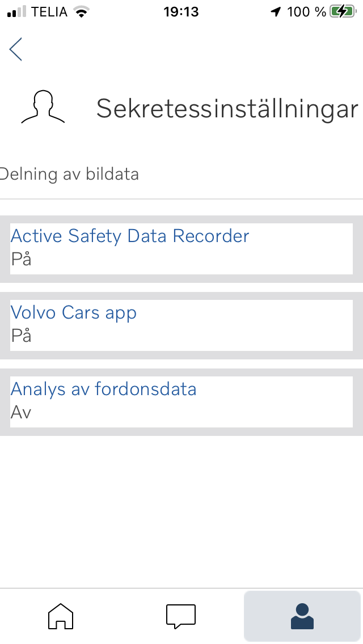Screen dimensions: 363x644
Task: Toggle the Av status under Analys av fordonsdata
Action: pos(21,412)
